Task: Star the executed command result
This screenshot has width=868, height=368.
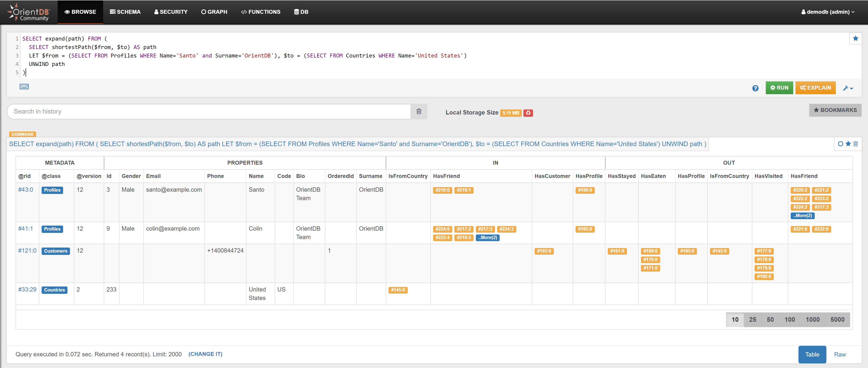Action: click(x=848, y=144)
